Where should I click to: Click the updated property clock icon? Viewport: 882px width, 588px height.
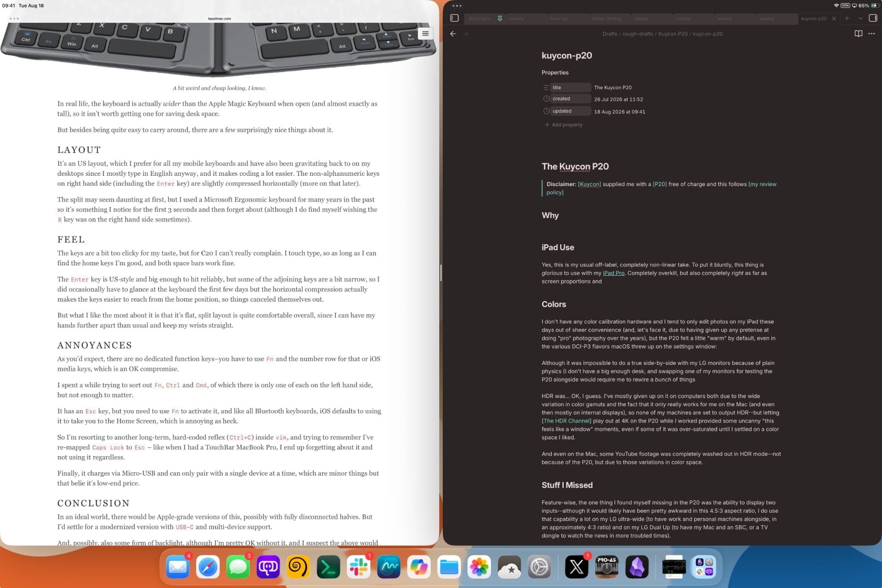click(546, 111)
